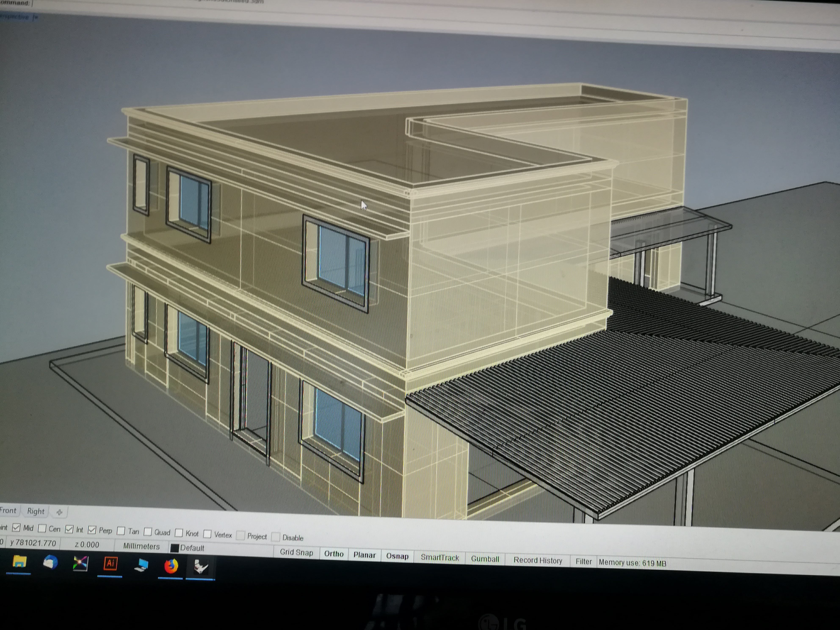Click the Millimeters units pane
Viewport: 840px width, 630px height.
point(141,546)
